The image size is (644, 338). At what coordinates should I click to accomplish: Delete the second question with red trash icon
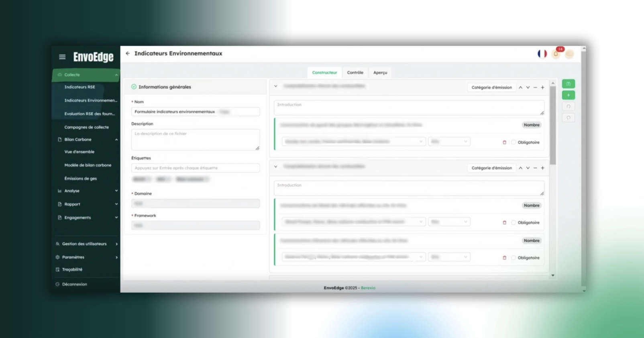[x=505, y=223]
